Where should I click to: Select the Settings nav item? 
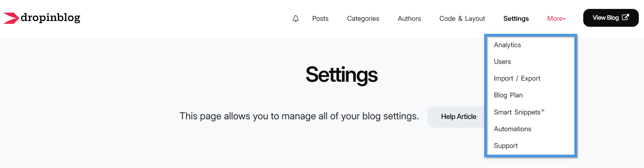tap(516, 19)
